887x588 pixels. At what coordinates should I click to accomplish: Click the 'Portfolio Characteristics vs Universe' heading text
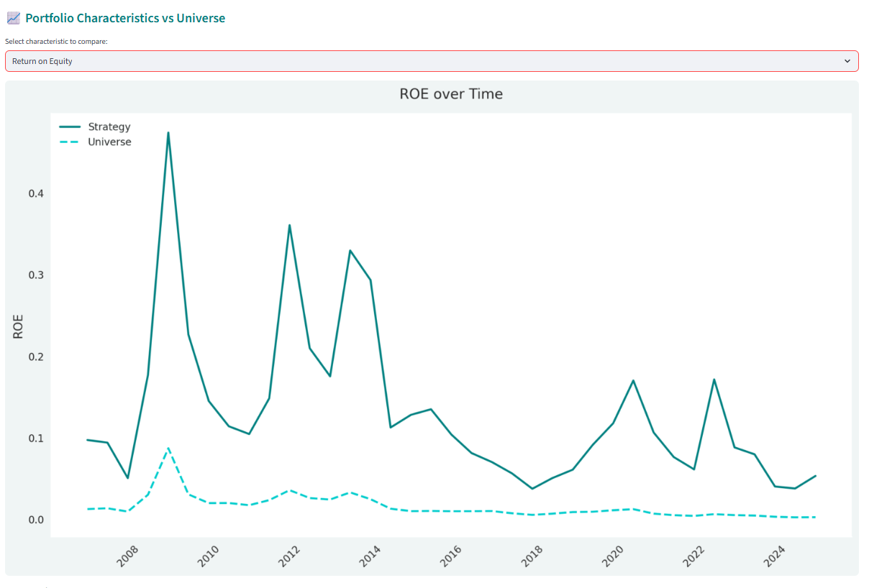125,18
